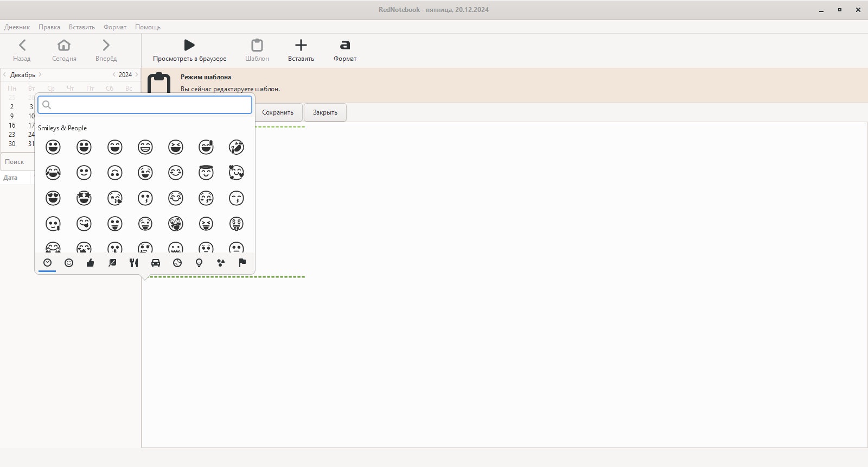The width and height of the screenshot is (868, 467).
Task: Click the Сохранить button
Action: click(278, 112)
